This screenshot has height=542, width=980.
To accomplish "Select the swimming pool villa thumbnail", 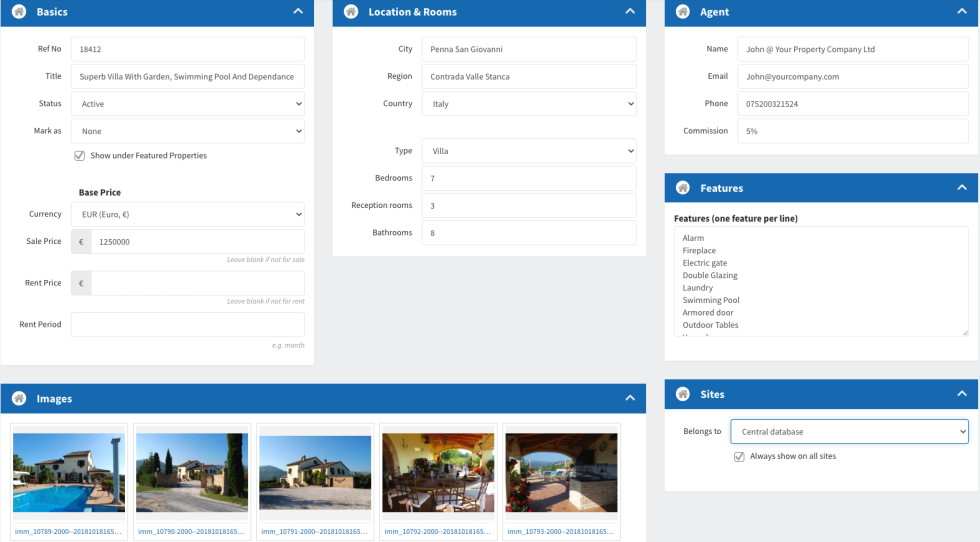I will coord(69,472).
